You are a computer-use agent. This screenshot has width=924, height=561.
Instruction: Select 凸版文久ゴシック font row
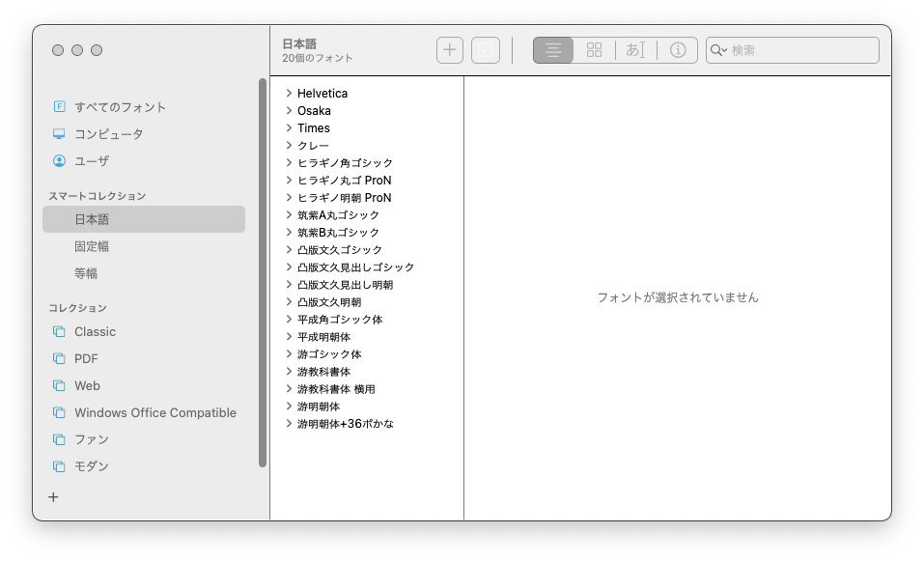tap(368, 250)
